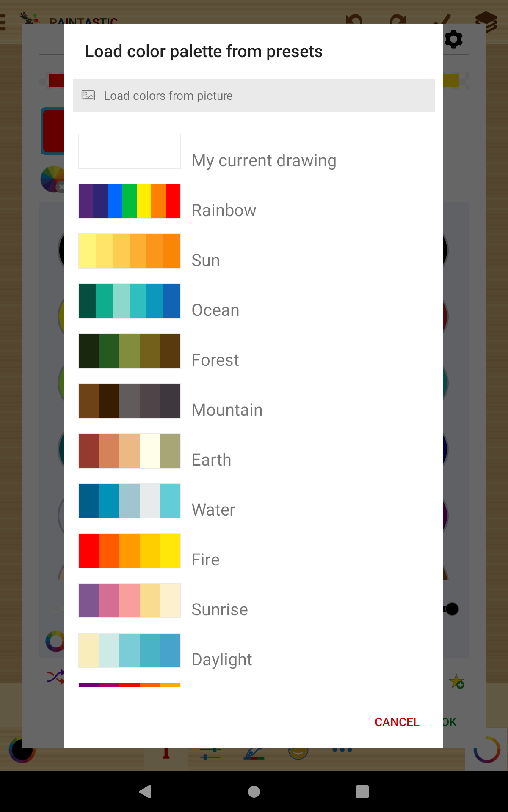Cancel the palette preset dialog
The image size is (508, 812).
coord(397,722)
